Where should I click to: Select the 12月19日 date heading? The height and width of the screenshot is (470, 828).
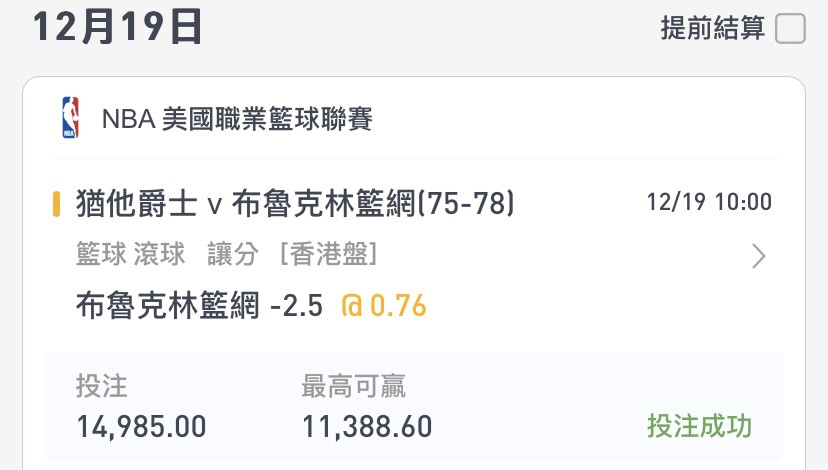(x=117, y=26)
